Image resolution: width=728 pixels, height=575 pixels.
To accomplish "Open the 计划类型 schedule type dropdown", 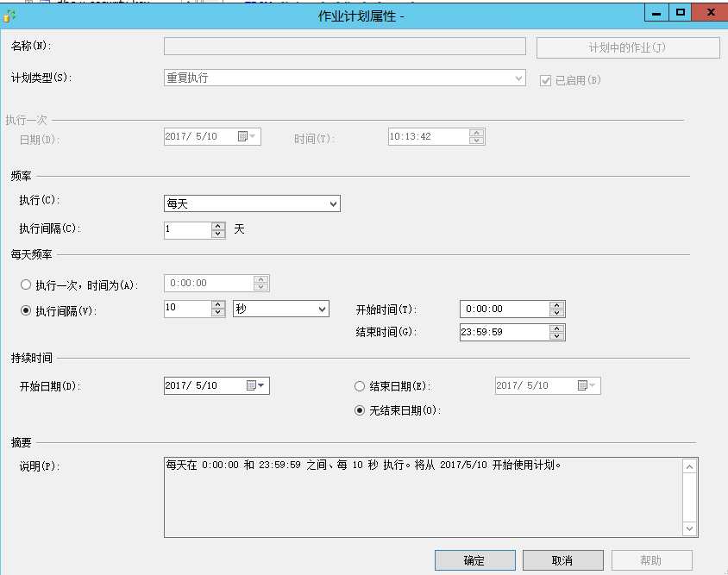I will click(518, 78).
